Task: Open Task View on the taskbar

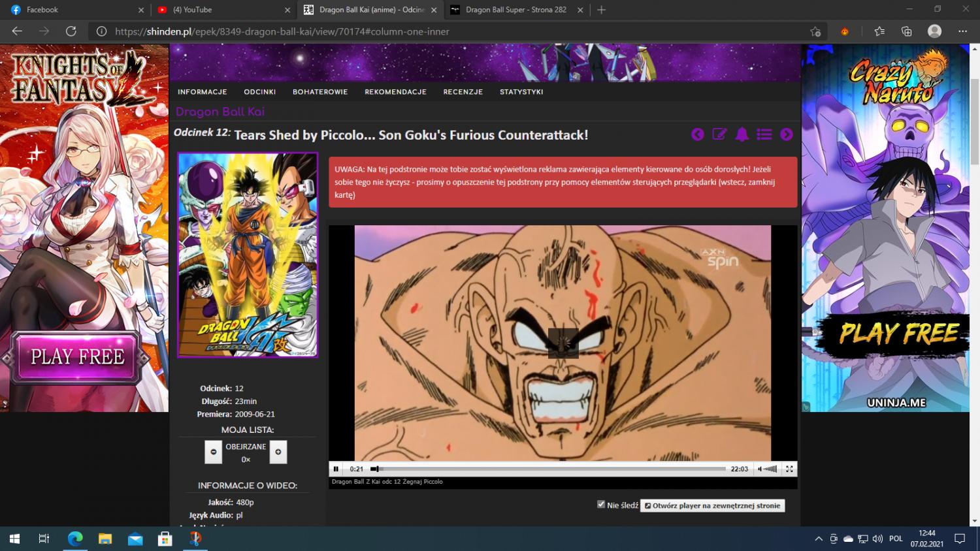Action: click(x=44, y=539)
